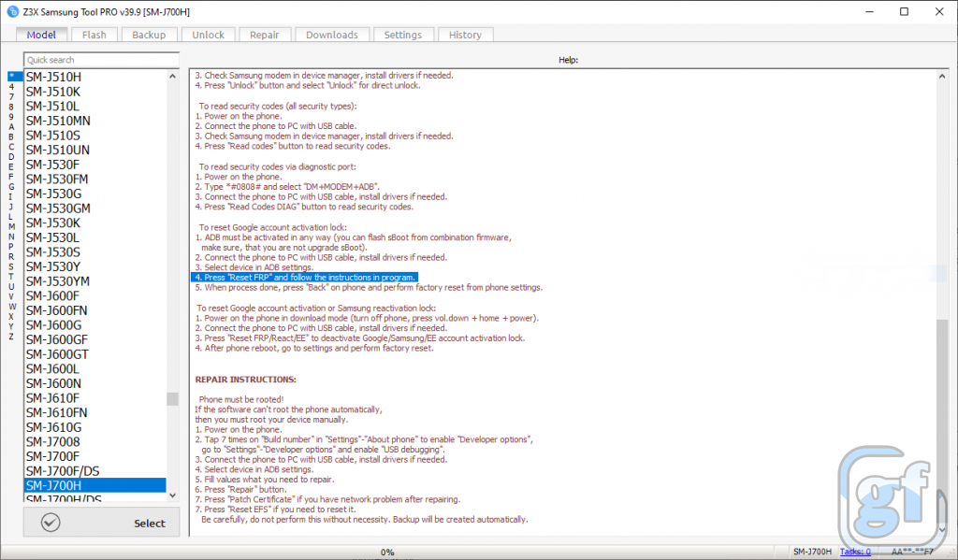The height and width of the screenshot is (560, 958).
Task: Filter models by index letter Z
Action: pos(11,337)
